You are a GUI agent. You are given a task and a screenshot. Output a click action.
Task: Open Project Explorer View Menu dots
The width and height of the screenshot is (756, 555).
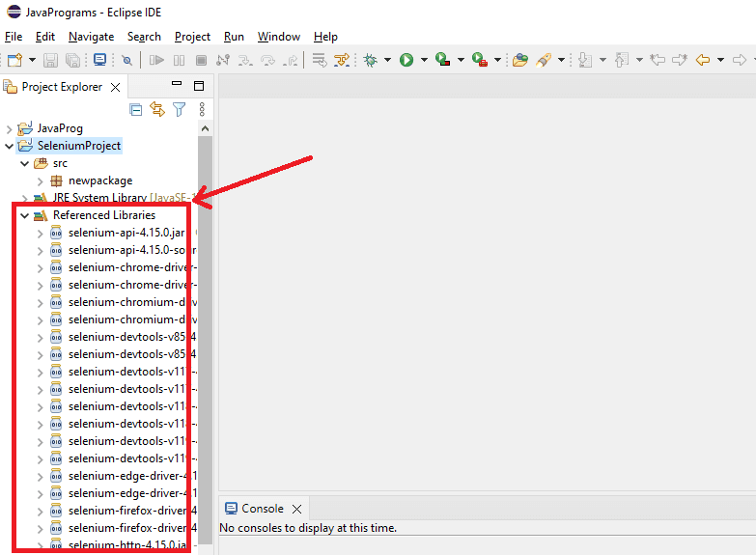tap(201, 109)
